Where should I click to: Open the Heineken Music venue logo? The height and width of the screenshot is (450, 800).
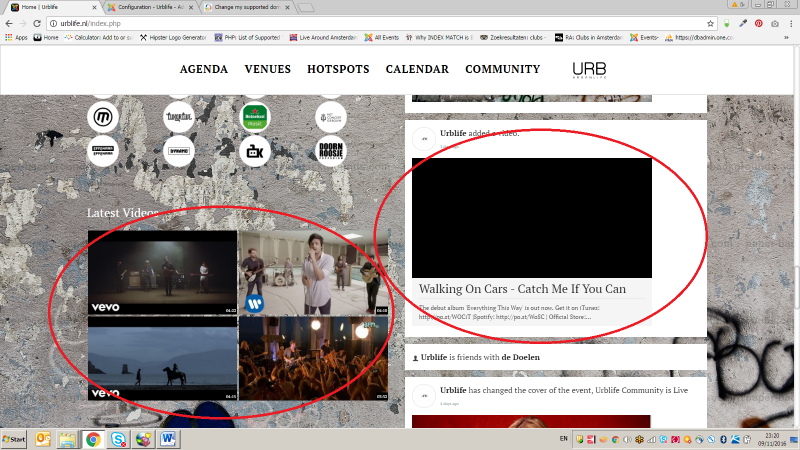coord(255,117)
